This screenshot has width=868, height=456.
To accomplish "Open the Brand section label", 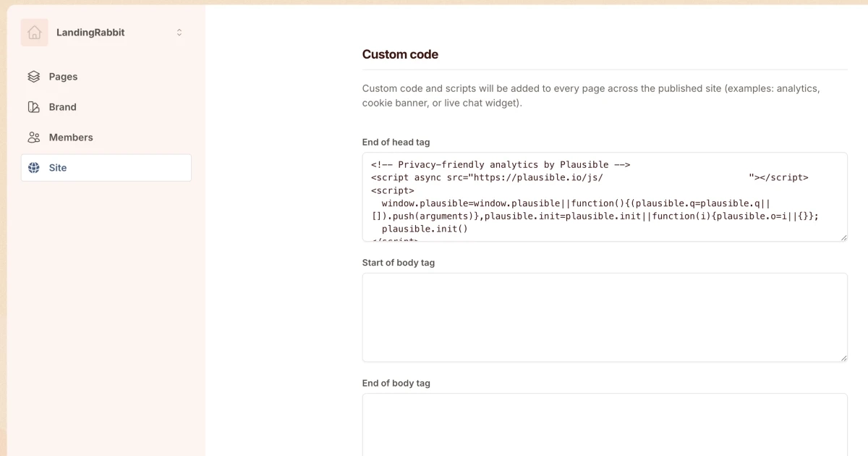I will tap(62, 107).
